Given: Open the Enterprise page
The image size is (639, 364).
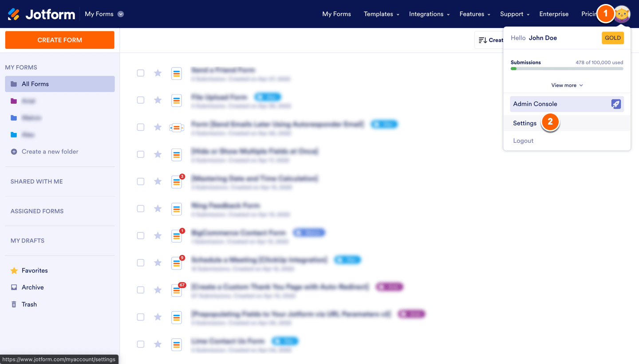Looking at the screenshot, I should tap(554, 14).
